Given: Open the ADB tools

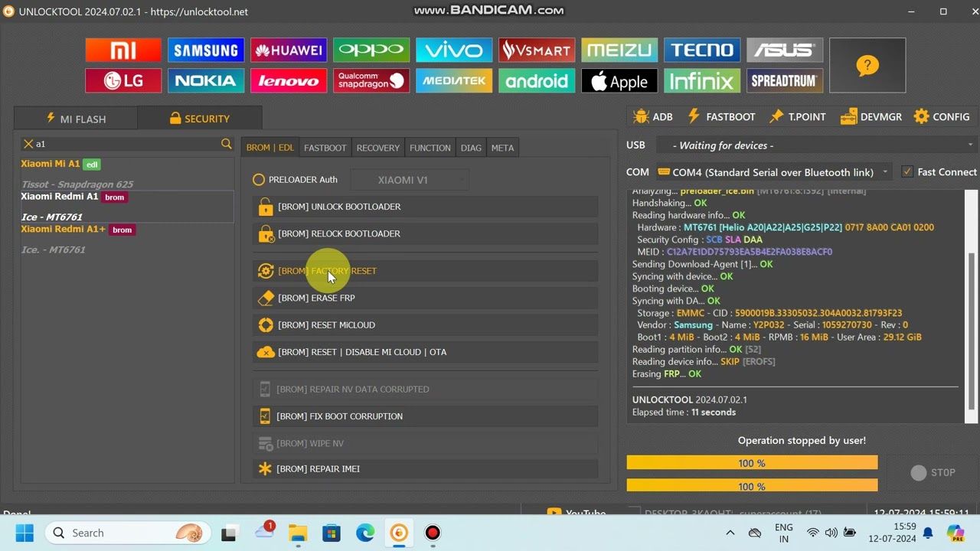Looking at the screenshot, I should pos(653,117).
